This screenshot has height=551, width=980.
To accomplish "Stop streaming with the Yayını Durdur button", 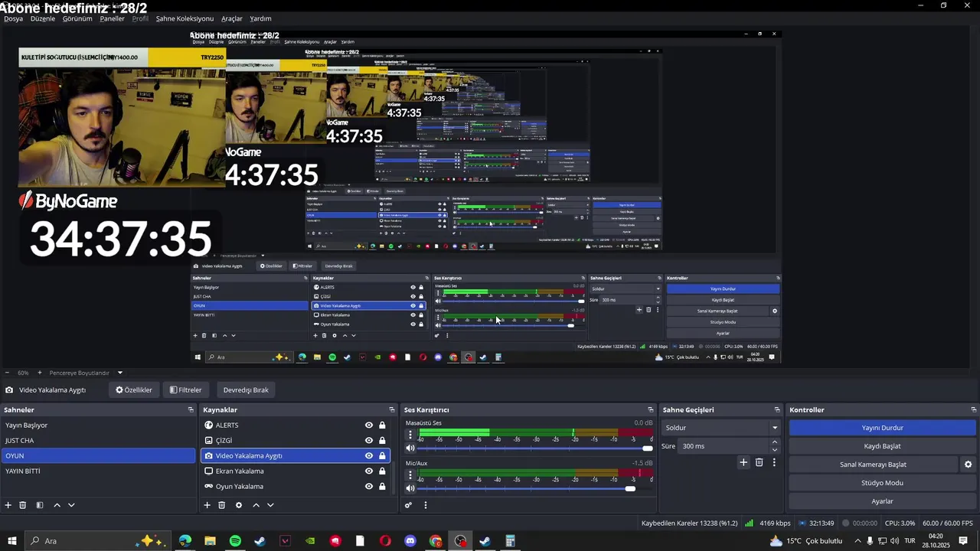I will 883,428.
